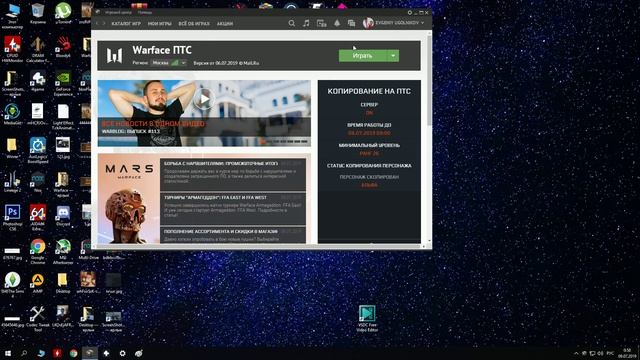Click the taskbar settings gear icon
This screenshot has height=360, width=640.
pyautogui.click(x=122, y=353)
